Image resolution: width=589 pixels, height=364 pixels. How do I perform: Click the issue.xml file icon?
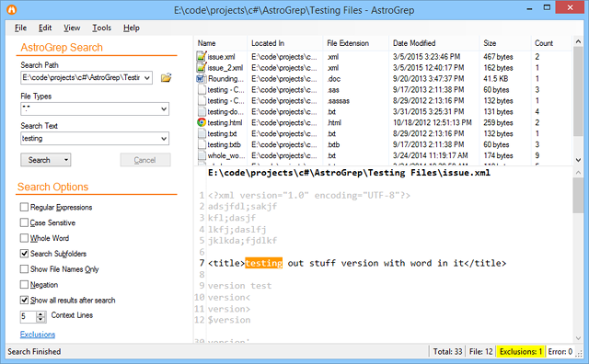[x=202, y=57]
